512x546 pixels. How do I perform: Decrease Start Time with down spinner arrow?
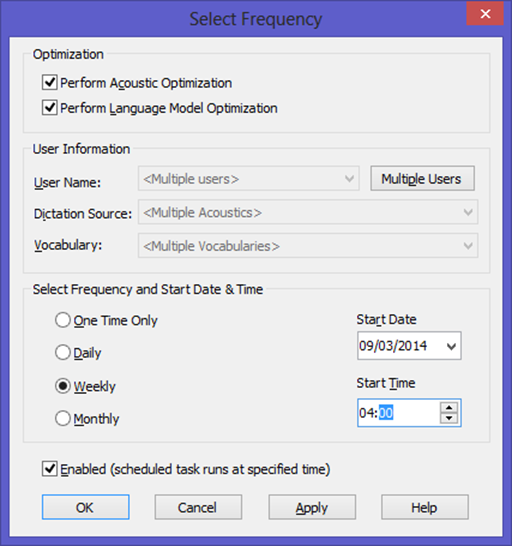click(449, 418)
